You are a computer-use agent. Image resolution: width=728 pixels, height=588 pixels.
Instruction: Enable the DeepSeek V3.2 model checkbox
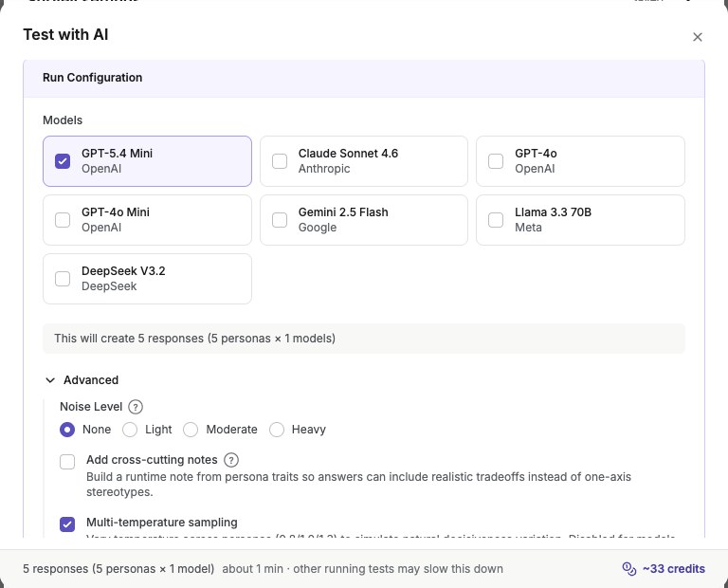(63, 279)
